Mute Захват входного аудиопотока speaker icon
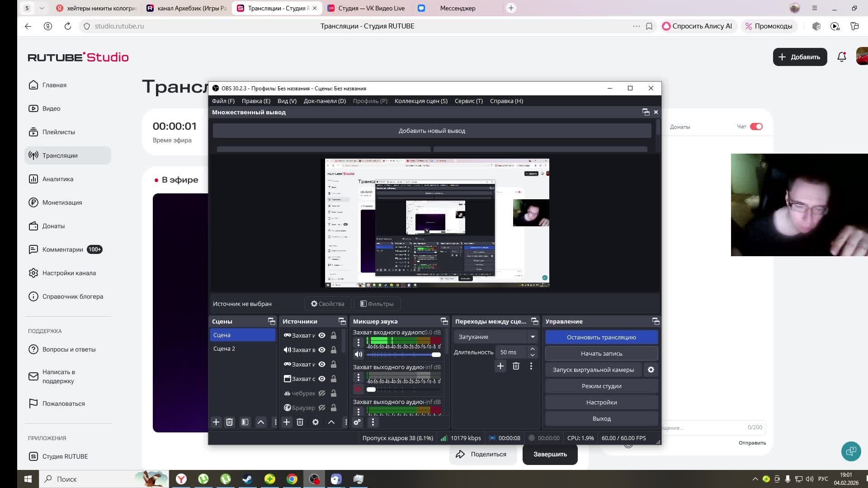Image resolution: width=868 pixels, height=488 pixels. 359,355
